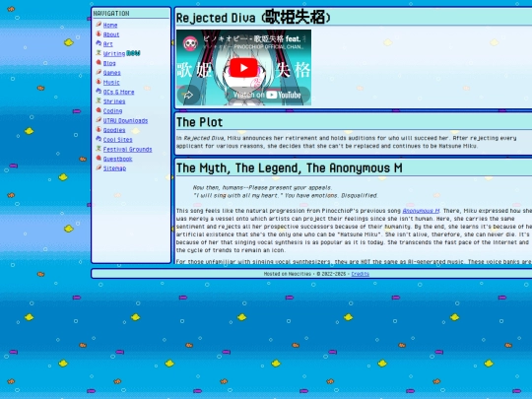Open UTAU Downloads link

[x=125, y=121]
